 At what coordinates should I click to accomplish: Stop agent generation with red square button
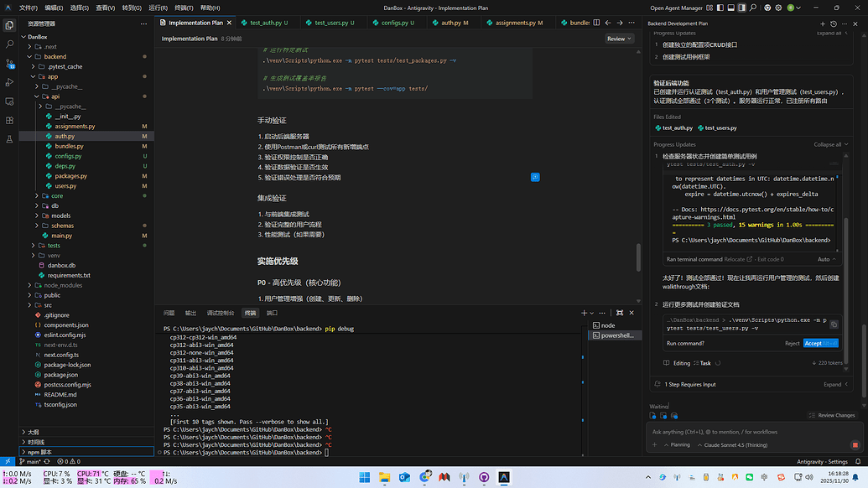click(855, 445)
